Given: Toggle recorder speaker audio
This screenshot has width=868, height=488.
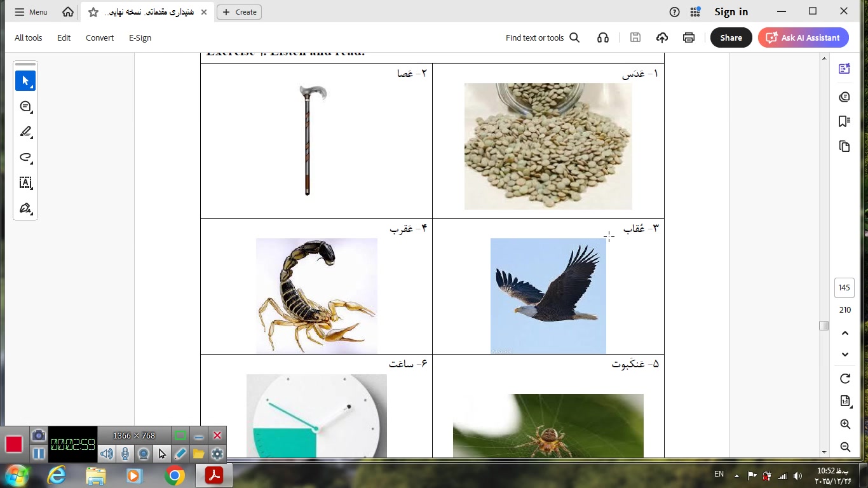Looking at the screenshot, I should click(x=107, y=454).
